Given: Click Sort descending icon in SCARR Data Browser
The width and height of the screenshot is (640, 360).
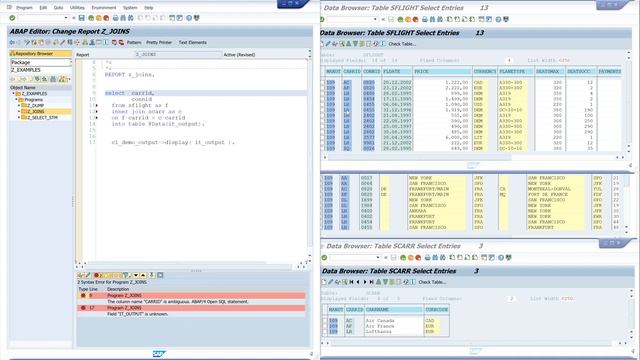Looking at the screenshot, I should pos(385,282).
